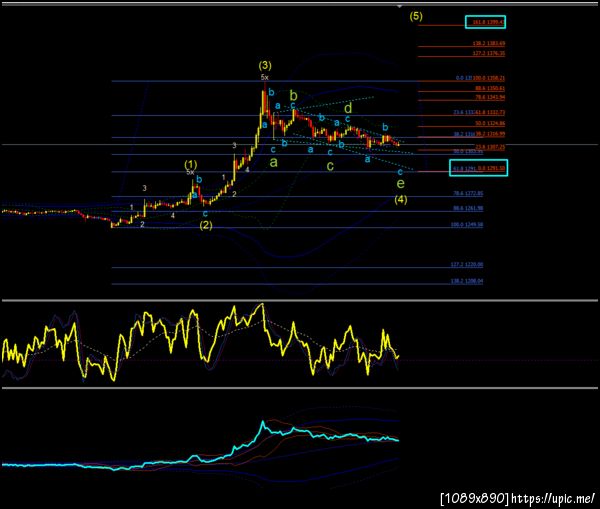Viewport: 600px width, 509px height.
Task: Click the blue 138.2 1208.04 extension label
Action: pyautogui.click(x=467, y=281)
